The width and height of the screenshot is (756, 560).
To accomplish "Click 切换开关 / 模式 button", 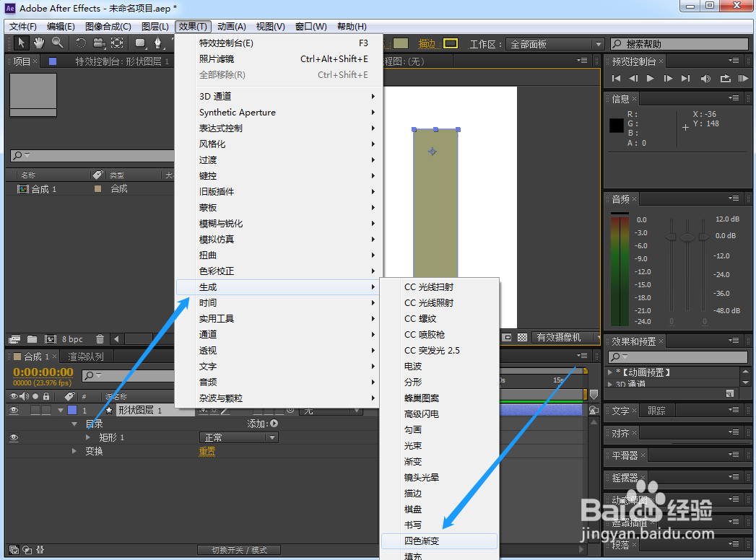I will click(239, 550).
